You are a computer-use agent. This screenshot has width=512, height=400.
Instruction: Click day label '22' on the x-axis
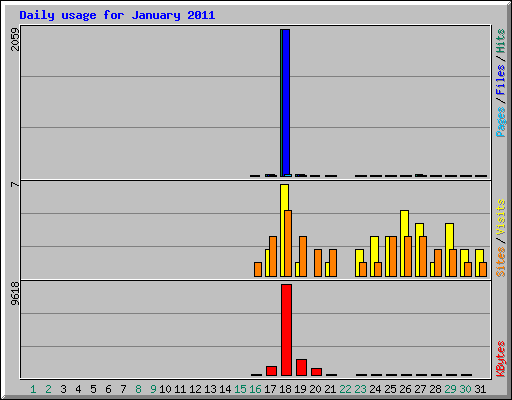pyautogui.click(x=345, y=389)
